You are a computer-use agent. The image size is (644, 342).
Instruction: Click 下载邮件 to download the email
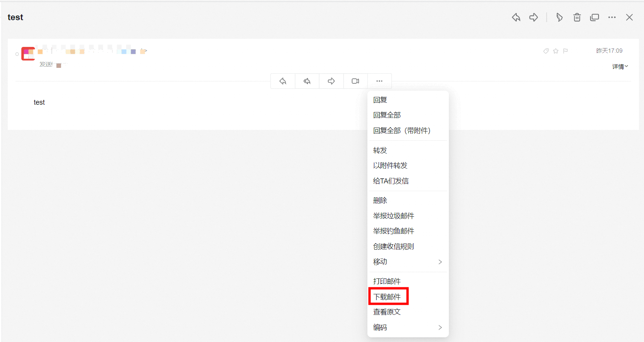[x=408, y=297]
